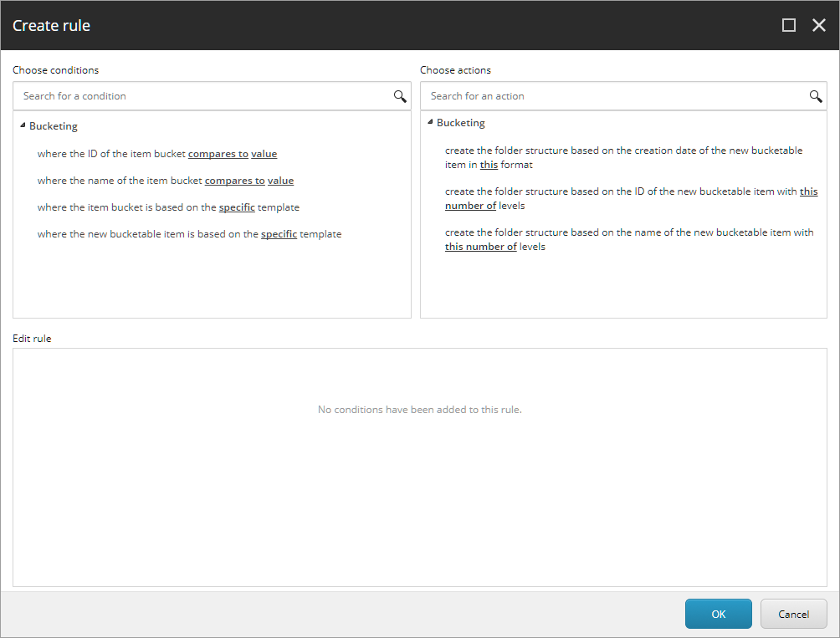840x638 pixels.
Task: Open the 'this' format link in creation date action
Action: pyautogui.click(x=488, y=164)
